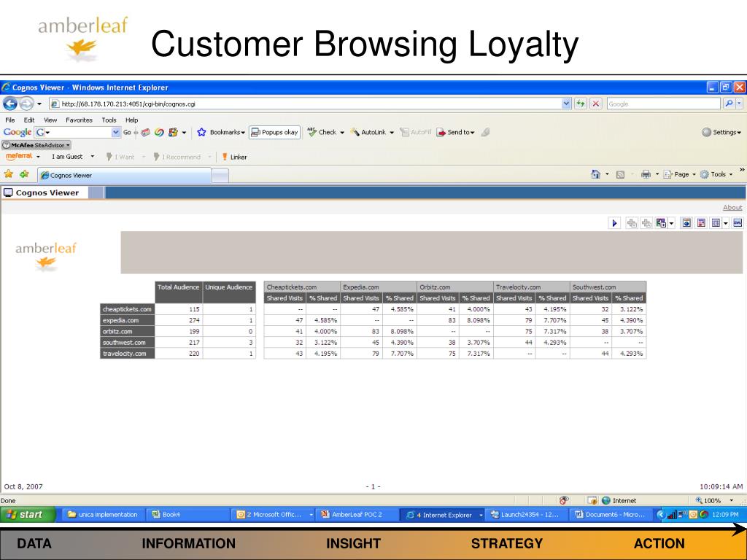Click the browser Back arrow button
This screenshot has width=747, height=560.
[10, 104]
